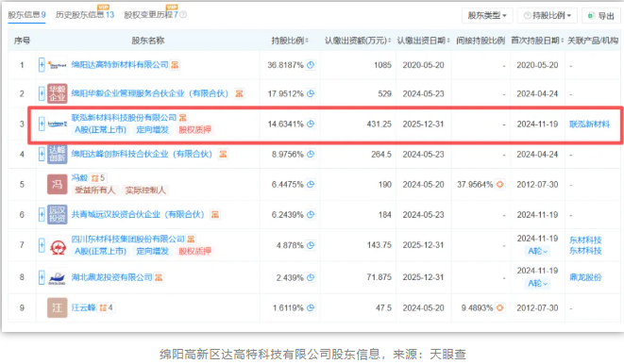Open 四川东材科技集团股份有限公司 link
This screenshot has width=624, height=364.
127,240
